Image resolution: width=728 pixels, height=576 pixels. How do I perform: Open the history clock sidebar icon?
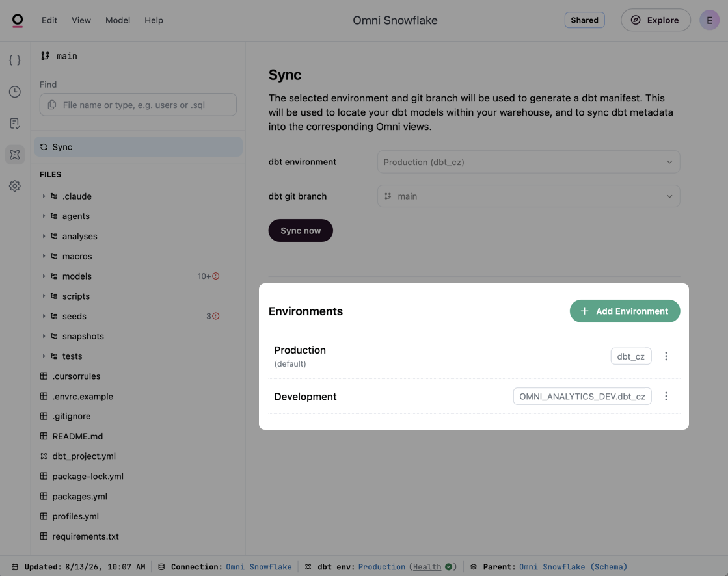pos(15,92)
